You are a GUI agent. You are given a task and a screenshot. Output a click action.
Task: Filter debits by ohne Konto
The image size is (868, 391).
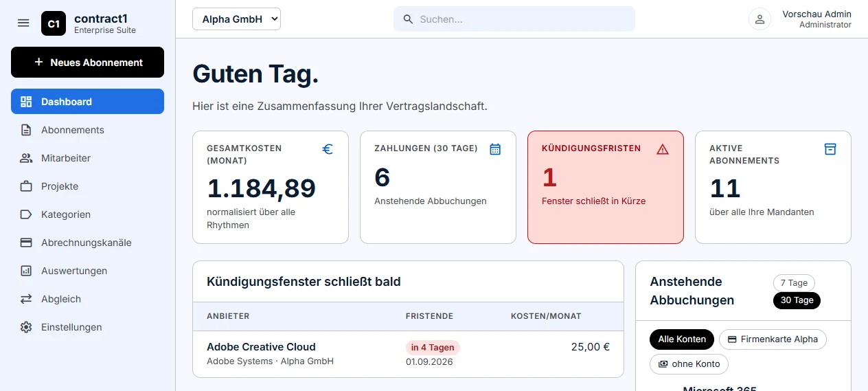coord(689,364)
